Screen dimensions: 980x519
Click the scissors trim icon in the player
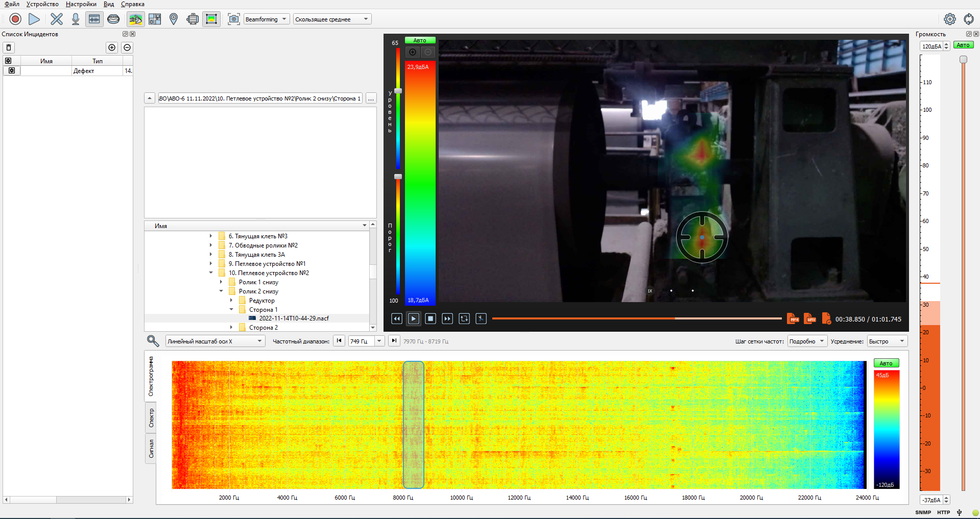481,319
